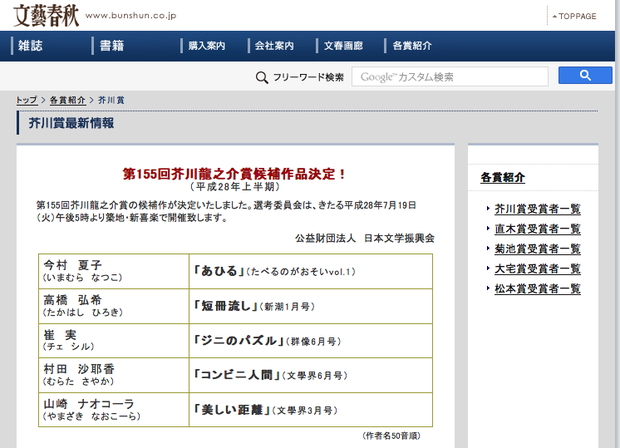Click work title 「短冊流し」
620x448 pixels.
pos(225,306)
